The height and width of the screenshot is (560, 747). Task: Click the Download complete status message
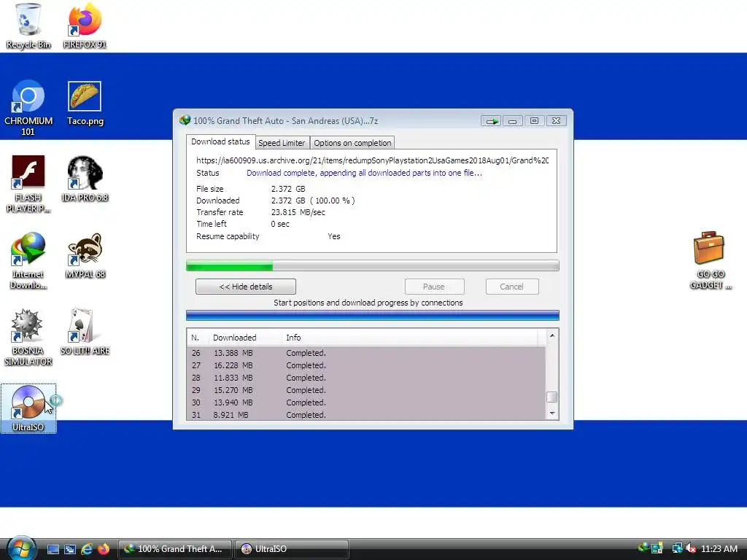(364, 173)
